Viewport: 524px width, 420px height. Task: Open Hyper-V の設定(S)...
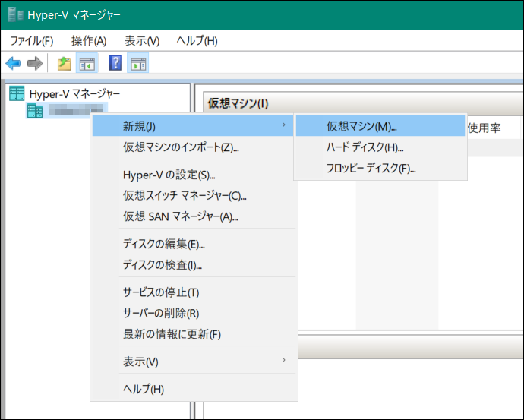[193, 175]
